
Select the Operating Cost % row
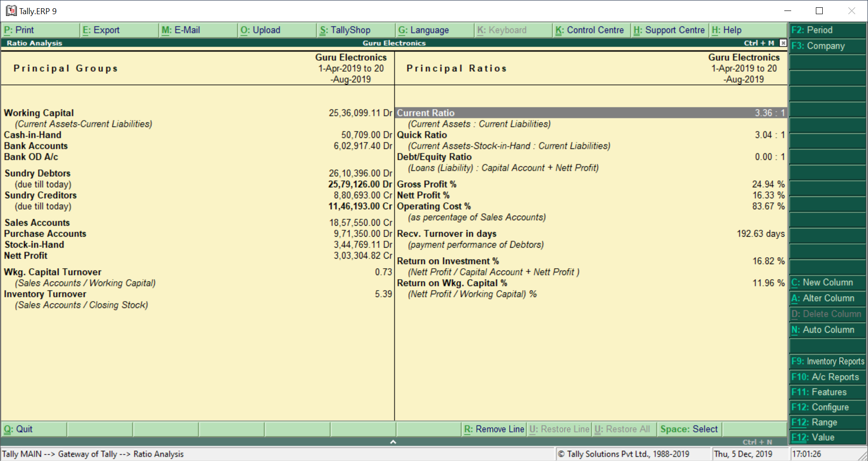[591, 206]
